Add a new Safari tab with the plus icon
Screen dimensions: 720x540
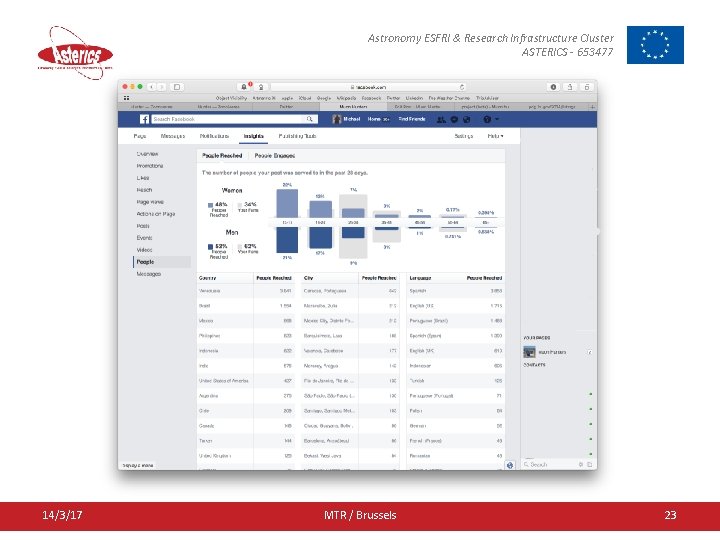592,107
